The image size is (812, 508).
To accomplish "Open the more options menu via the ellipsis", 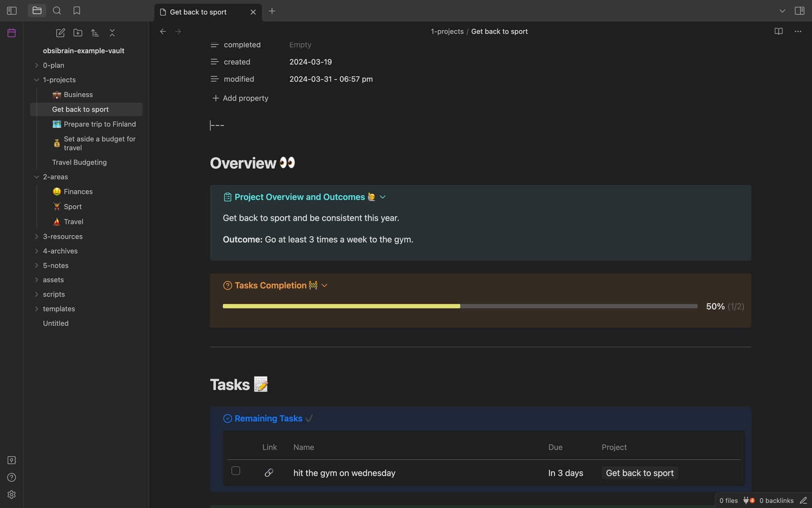I will tap(798, 31).
